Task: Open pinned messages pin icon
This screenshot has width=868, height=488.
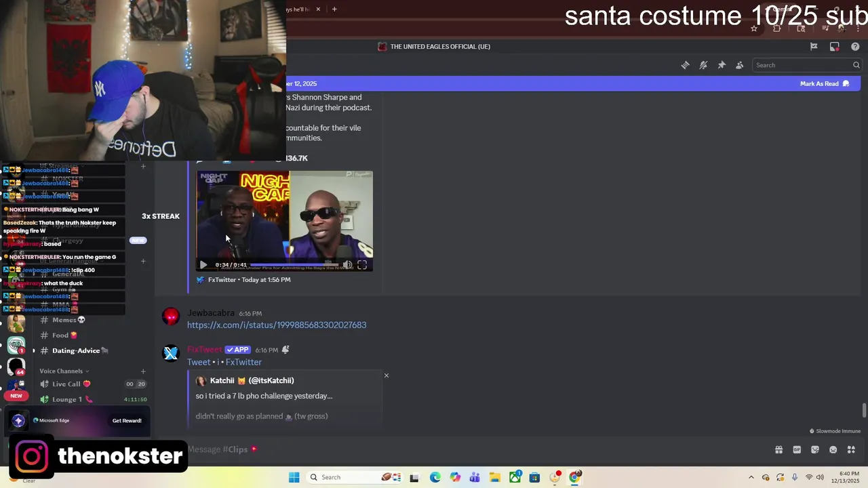Action: click(x=722, y=65)
